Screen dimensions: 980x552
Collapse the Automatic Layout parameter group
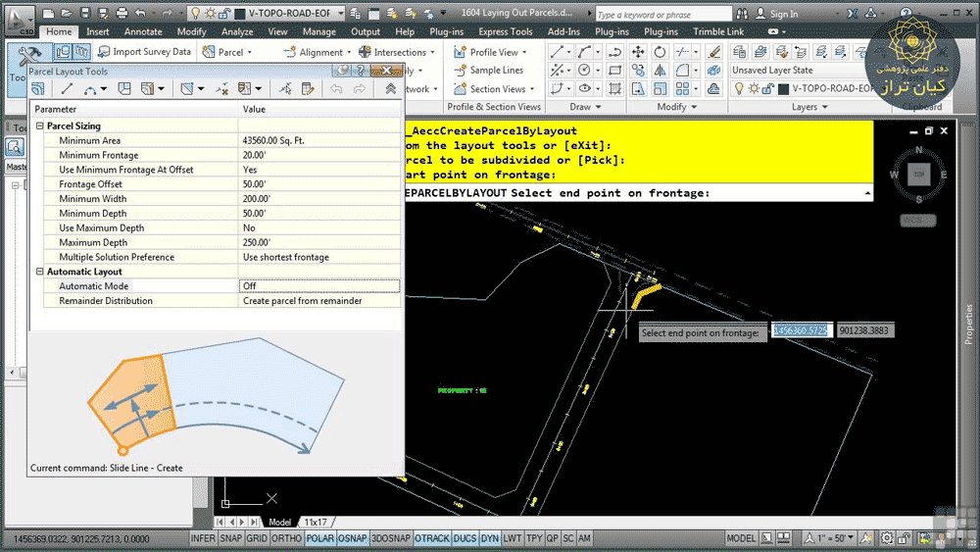click(x=40, y=272)
